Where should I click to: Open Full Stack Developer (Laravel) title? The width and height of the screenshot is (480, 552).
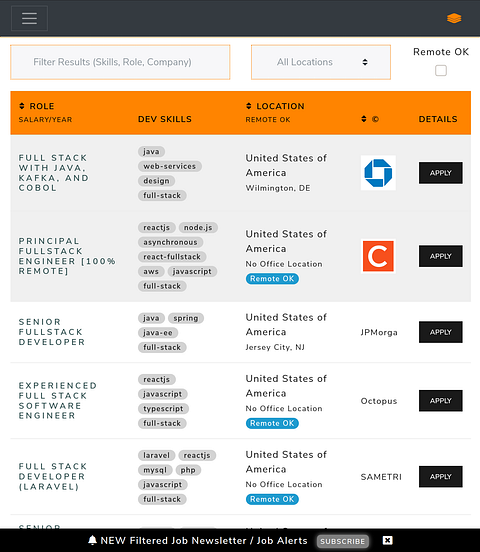click(53, 477)
